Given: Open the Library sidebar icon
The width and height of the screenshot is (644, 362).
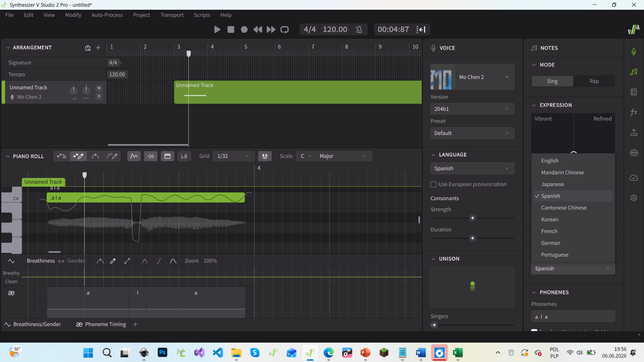Looking at the screenshot, I should click(x=634, y=92).
